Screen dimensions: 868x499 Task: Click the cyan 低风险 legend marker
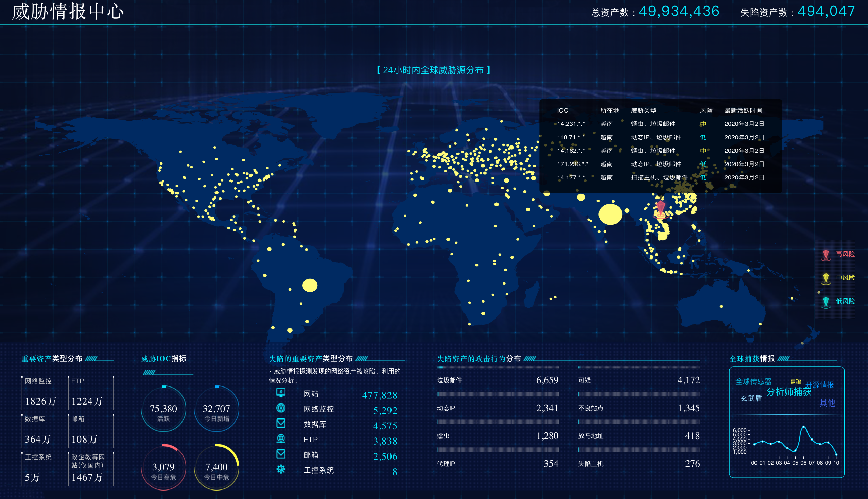pos(826,302)
